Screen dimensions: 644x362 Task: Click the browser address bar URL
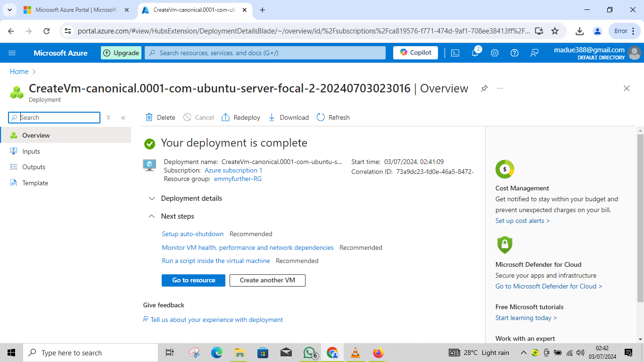[304, 31]
